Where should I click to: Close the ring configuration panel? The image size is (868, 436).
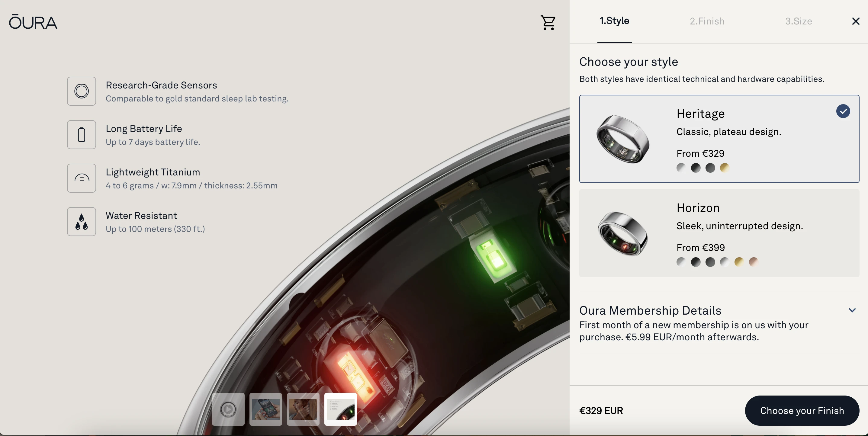tap(856, 21)
